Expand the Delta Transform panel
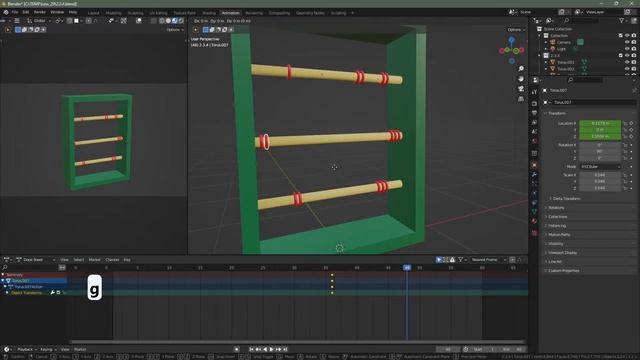Viewport: 640px width, 360px height. click(566, 199)
